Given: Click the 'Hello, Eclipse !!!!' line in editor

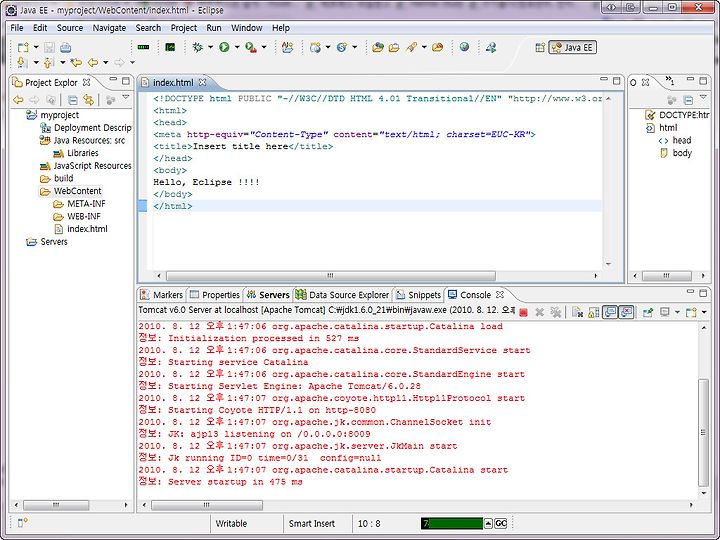Looking at the screenshot, I should [206, 182].
